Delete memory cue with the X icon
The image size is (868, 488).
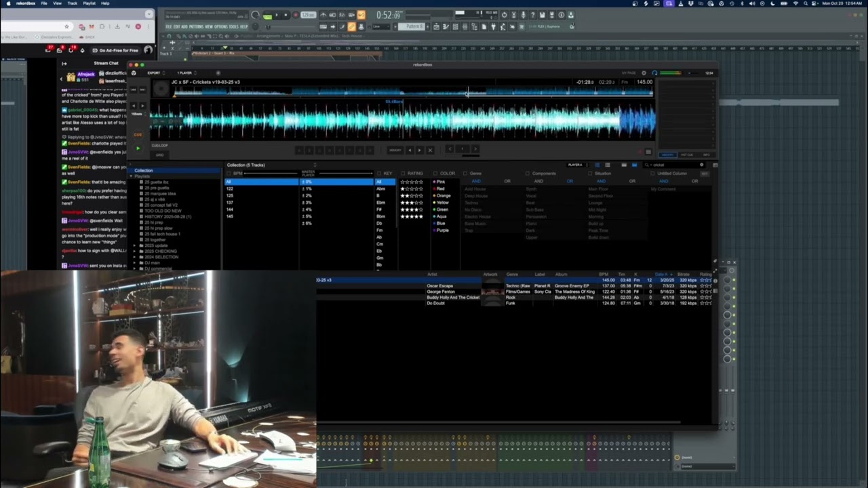point(430,150)
